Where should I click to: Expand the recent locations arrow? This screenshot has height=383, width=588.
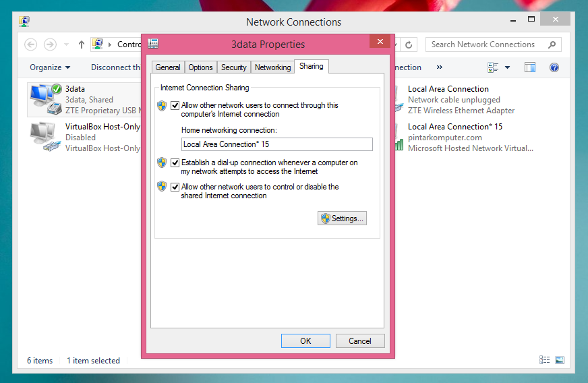coord(66,45)
